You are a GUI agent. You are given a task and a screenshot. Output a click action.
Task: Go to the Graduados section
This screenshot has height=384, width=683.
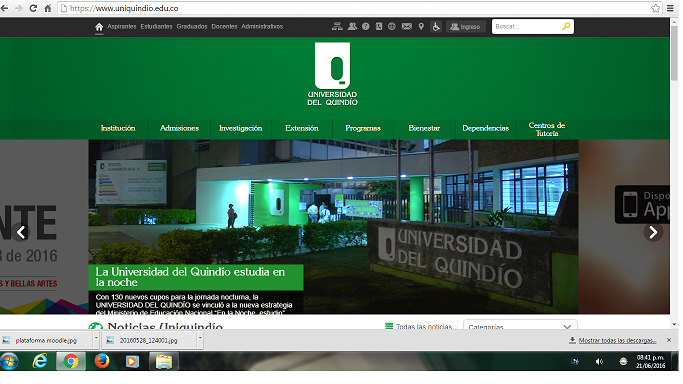point(192,27)
